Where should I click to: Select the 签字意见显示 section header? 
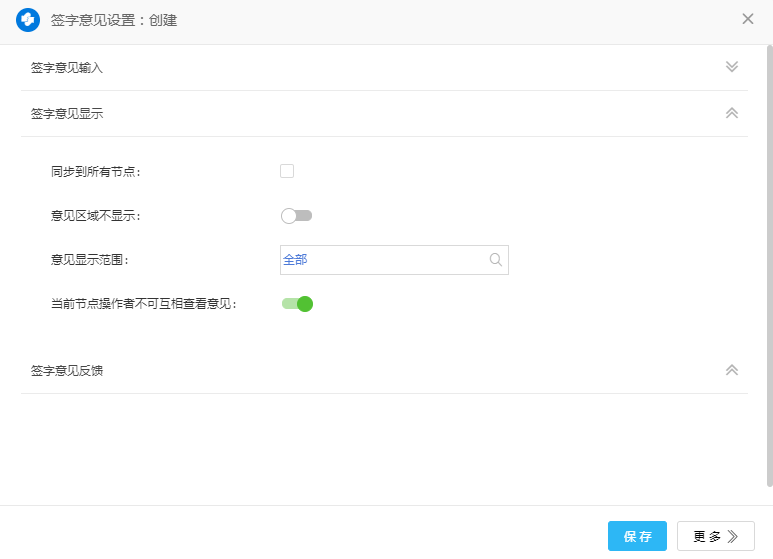tap(67, 114)
